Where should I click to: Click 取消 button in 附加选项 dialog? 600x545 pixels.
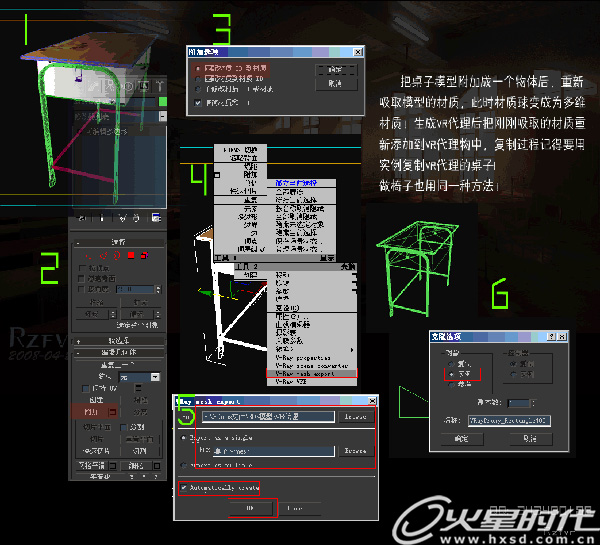(x=336, y=83)
